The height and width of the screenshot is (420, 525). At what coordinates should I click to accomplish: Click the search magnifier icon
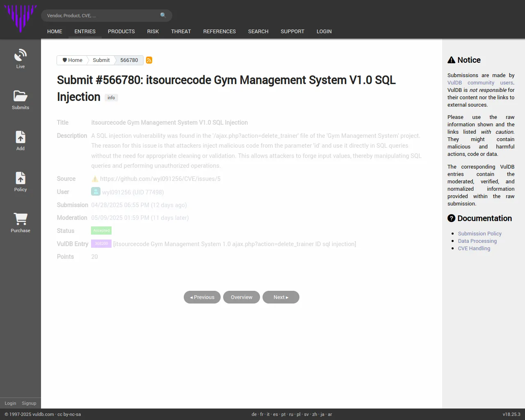click(163, 15)
